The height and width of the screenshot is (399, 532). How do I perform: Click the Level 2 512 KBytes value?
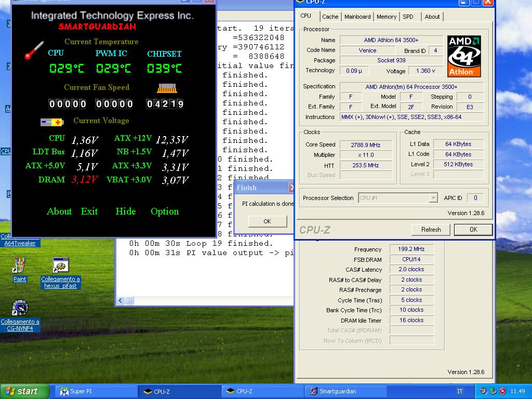pyautogui.click(x=458, y=164)
